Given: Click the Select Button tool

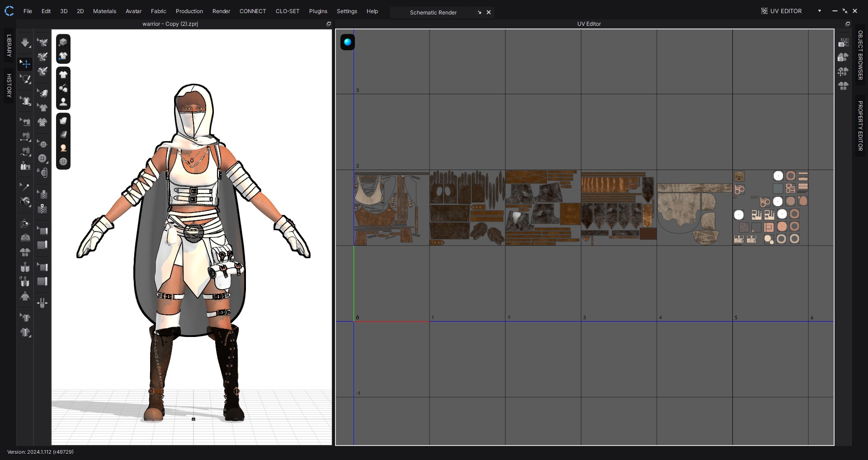Looking at the screenshot, I should tap(42, 144).
